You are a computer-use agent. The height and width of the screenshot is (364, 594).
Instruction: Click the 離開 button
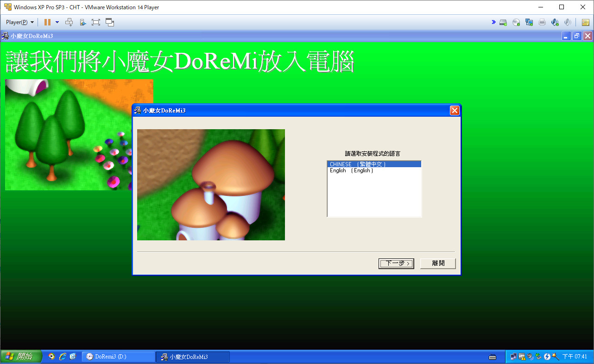point(438,264)
